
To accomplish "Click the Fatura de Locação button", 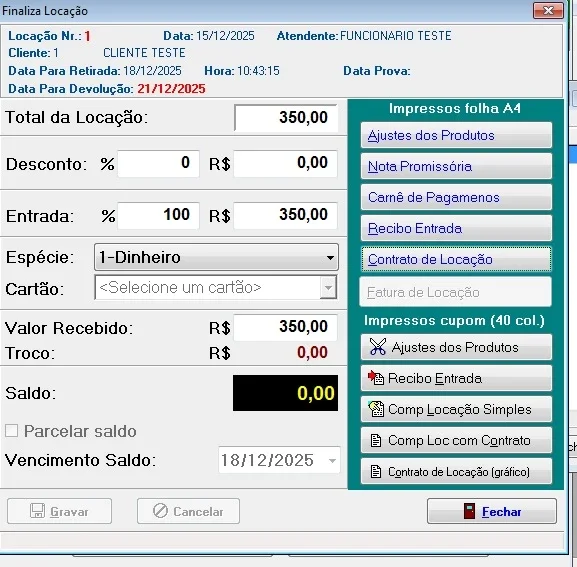I will tap(456, 292).
